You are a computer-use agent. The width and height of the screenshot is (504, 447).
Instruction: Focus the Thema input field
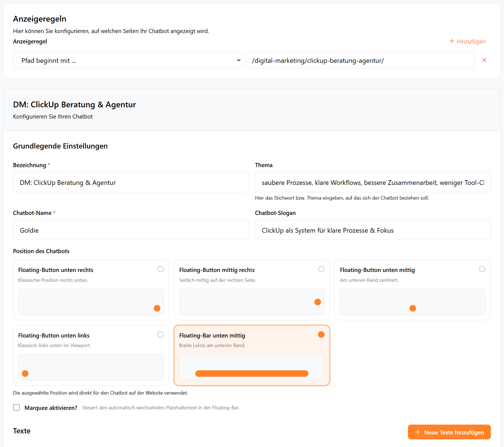[373, 182]
